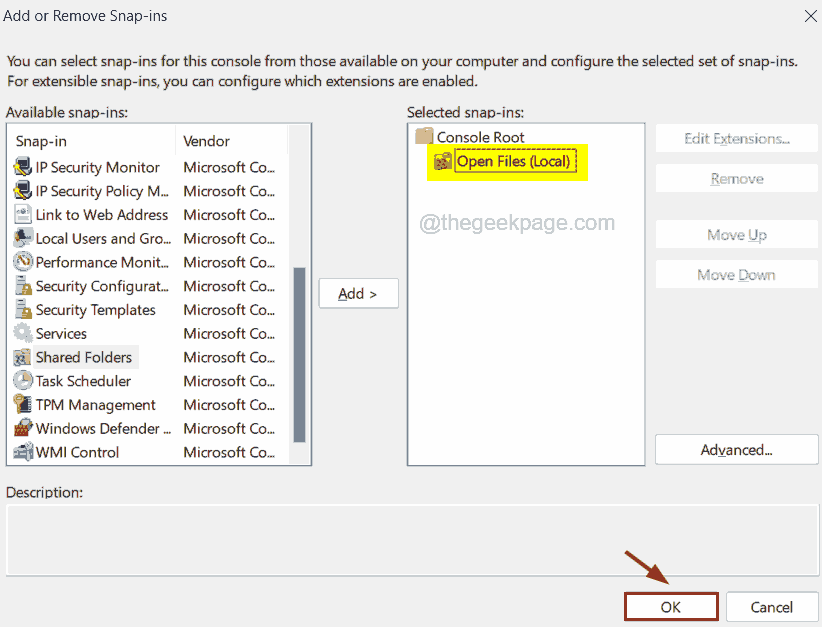Image resolution: width=822 pixels, height=627 pixels.
Task: Click the TPM Management icon
Action: [x=23, y=405]
